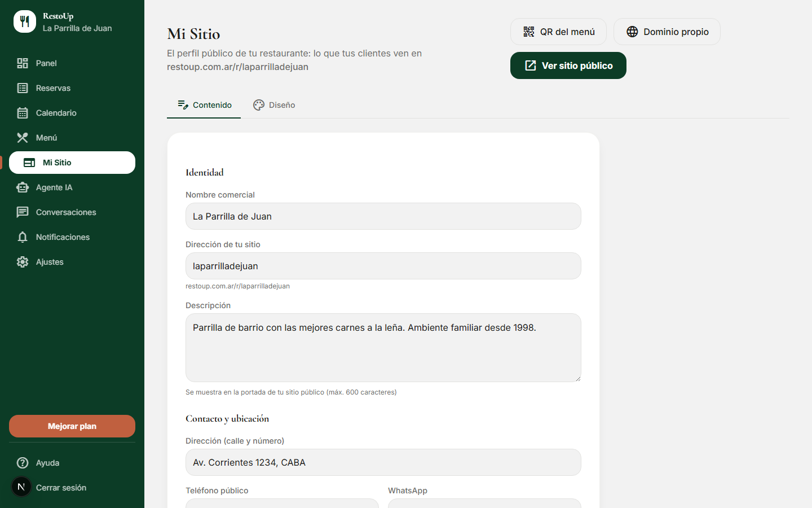Click the Menú label in sidebar
Viewport: 812px width, 508px height.
46,138
